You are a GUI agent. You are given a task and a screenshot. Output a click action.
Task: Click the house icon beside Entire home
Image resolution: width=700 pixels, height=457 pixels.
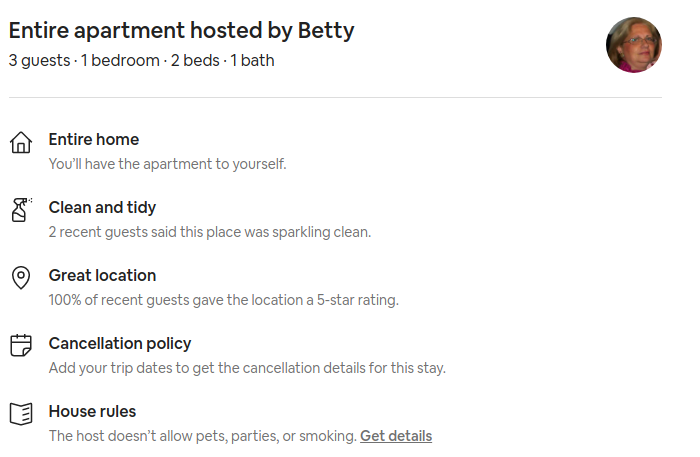click(21, 142)
